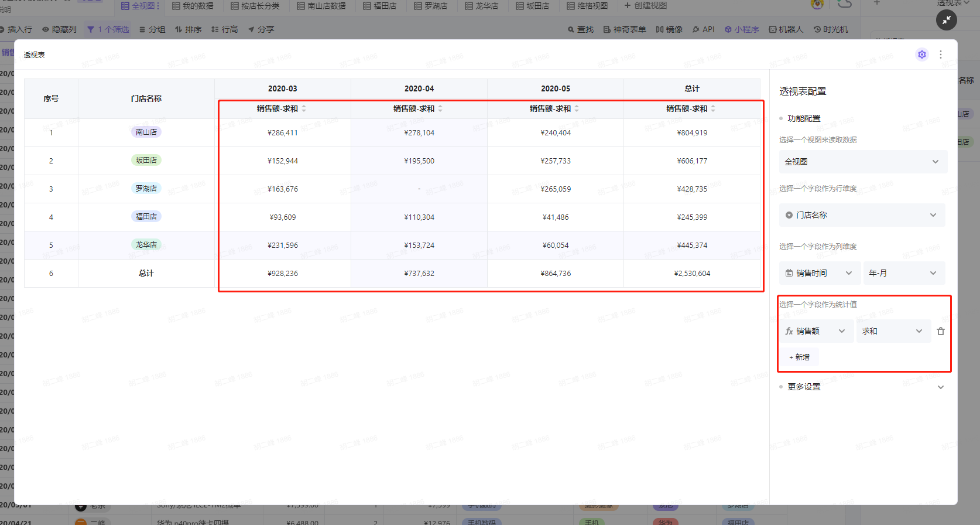
Task: Open the 门店名称 row dimension dropdown
Action: click(x=862, y=215)
